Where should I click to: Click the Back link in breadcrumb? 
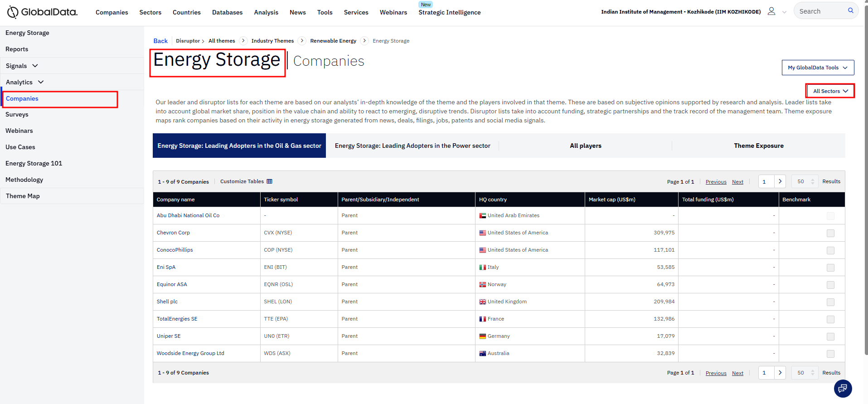pos(160,41)
